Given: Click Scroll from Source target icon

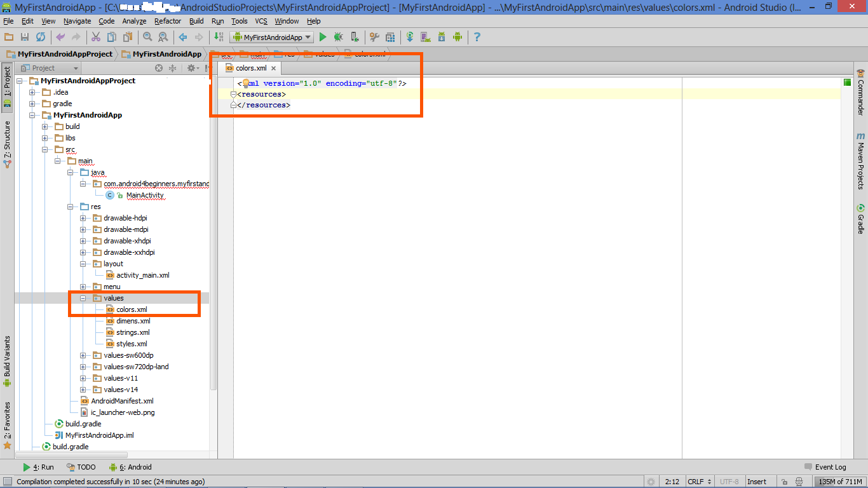Looking at the screenshot, I should pyautogui.click(x=159, y=68).
